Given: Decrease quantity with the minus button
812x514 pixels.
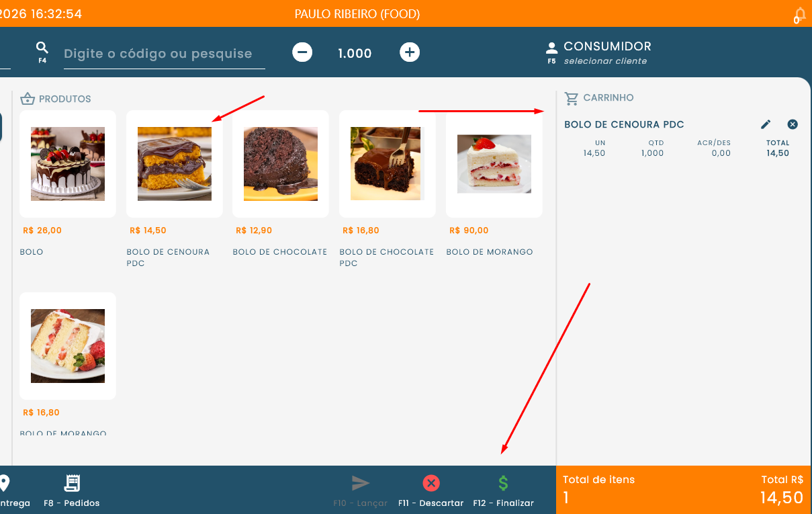Looking at the screenshot, I should pyautogui.click(x=302, y=52).
